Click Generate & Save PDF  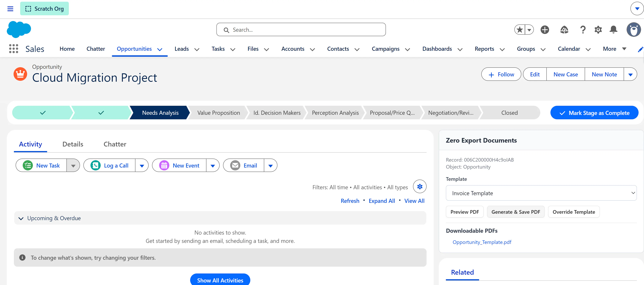pos(516,212)
